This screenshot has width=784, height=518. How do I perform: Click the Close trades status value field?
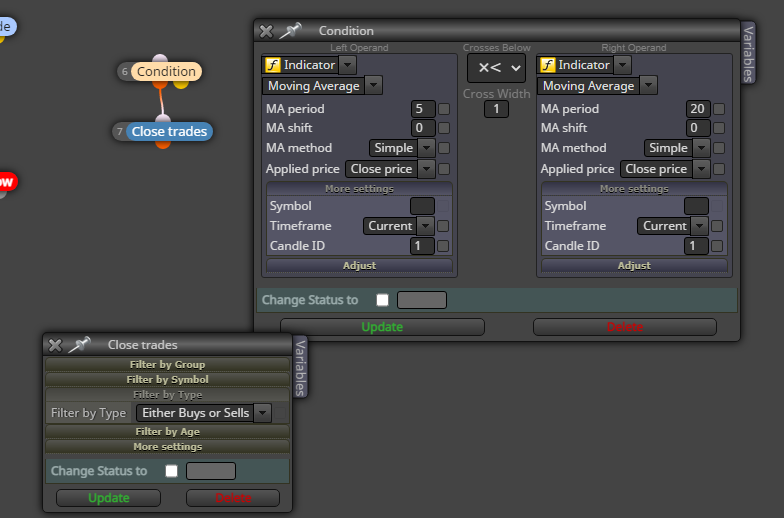(211, 471)
